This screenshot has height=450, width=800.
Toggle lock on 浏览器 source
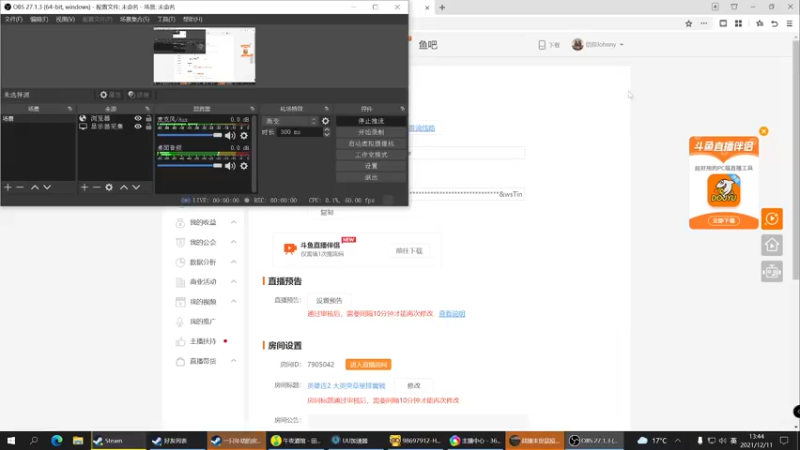point(148,118)
